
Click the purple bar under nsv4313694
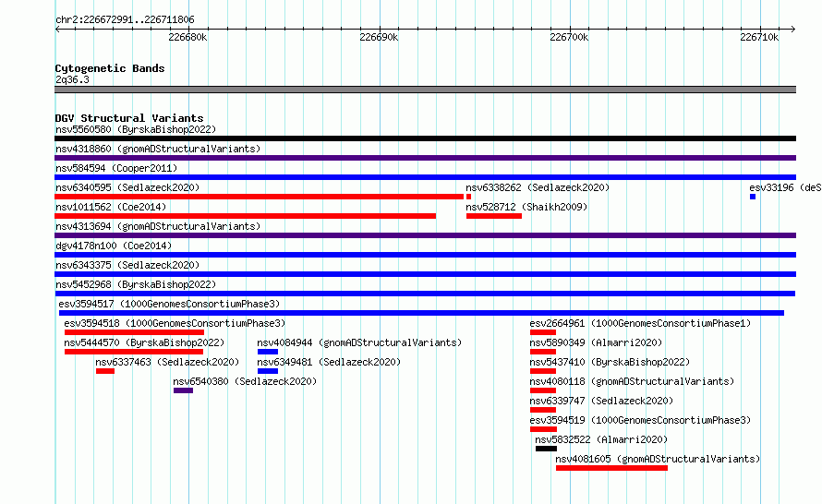click(x=425, y=235)
